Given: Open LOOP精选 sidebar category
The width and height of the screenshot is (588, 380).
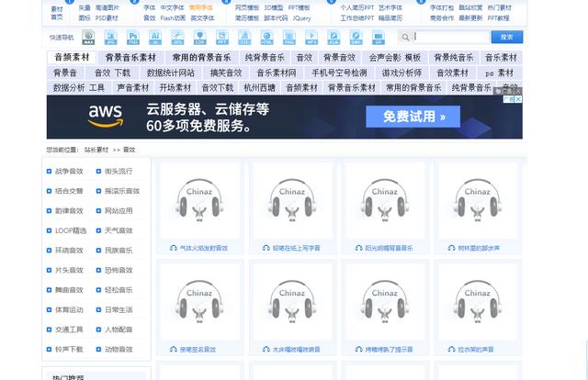Looking at the screenshot, I should click(x=71, y=230).
